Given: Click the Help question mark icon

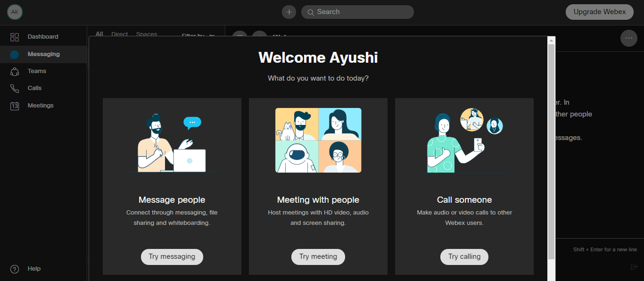Looking at the screenshot, I should [15, 269].
